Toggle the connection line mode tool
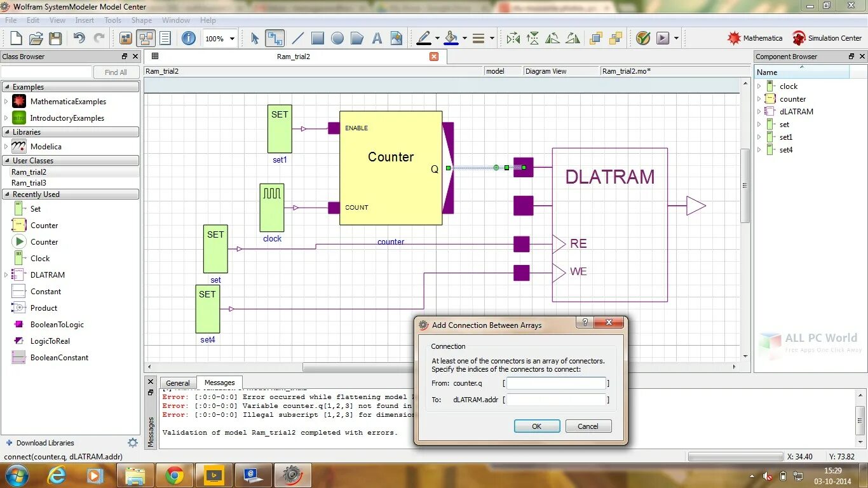This screenshot has width=868, height=488. pyautogui.click(x=275, y=38)
